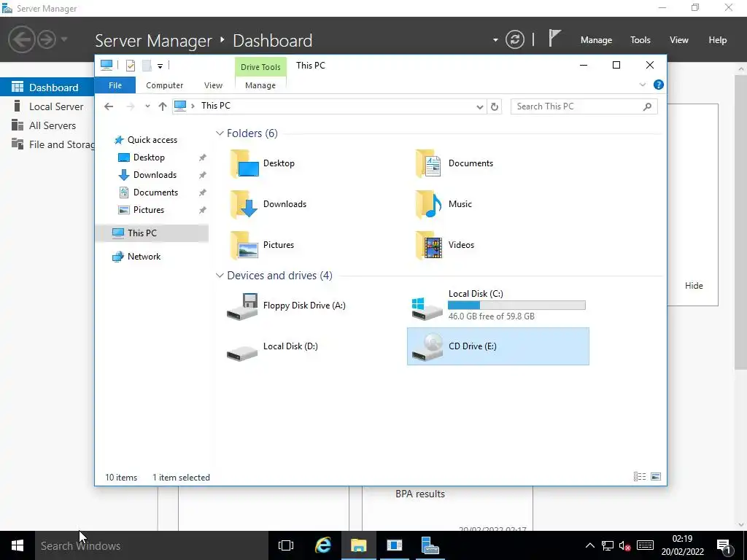The width and height of the screenshot is (747, 560).
Task: Click the Properties quick access toolbar icon
Action: pyautogui.click(x=131, y=66)
